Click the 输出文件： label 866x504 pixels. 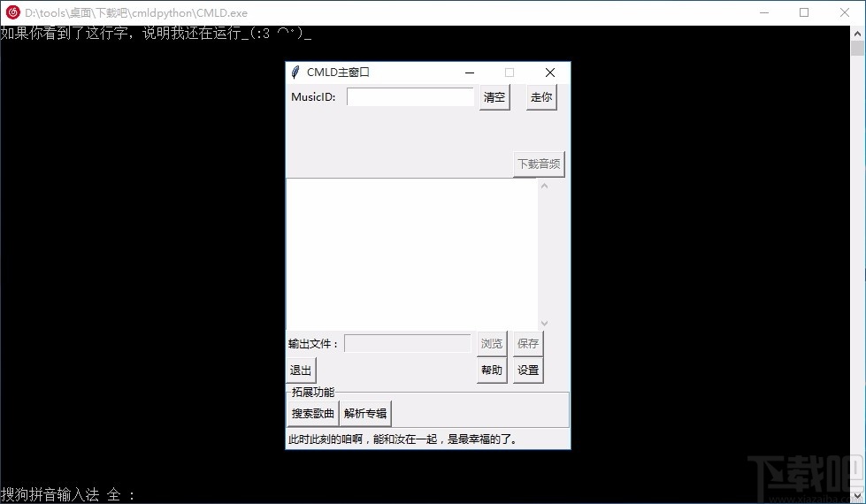pyautogui.click(x=312, y=344)
